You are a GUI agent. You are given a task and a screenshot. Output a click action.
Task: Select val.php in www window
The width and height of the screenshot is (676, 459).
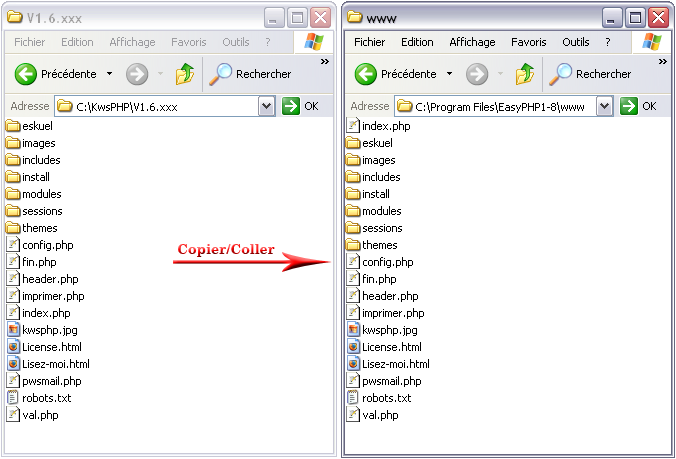click(x=373, y=415)
